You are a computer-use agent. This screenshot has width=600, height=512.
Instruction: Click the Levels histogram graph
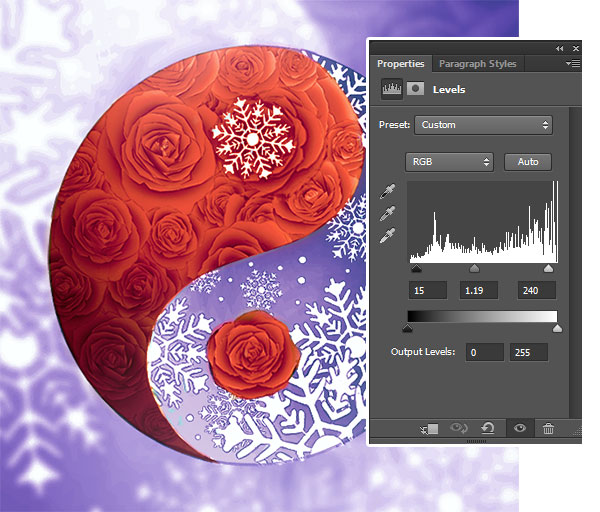[483, 222]
